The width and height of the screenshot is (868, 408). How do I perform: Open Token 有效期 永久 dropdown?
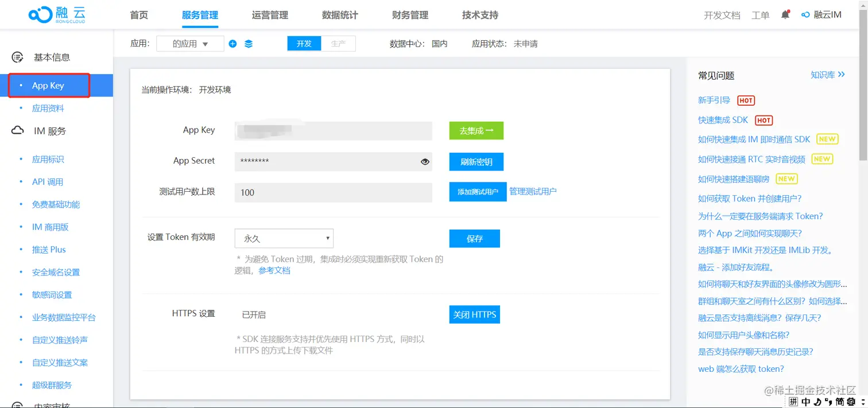pos(284,238)
